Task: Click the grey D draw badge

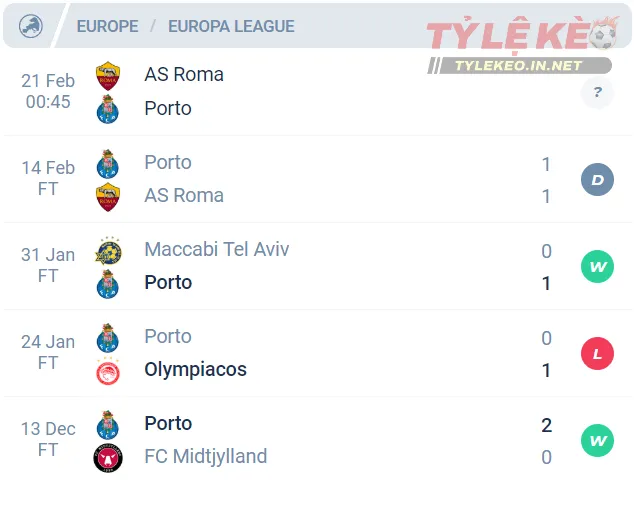Action: point(597,180)
